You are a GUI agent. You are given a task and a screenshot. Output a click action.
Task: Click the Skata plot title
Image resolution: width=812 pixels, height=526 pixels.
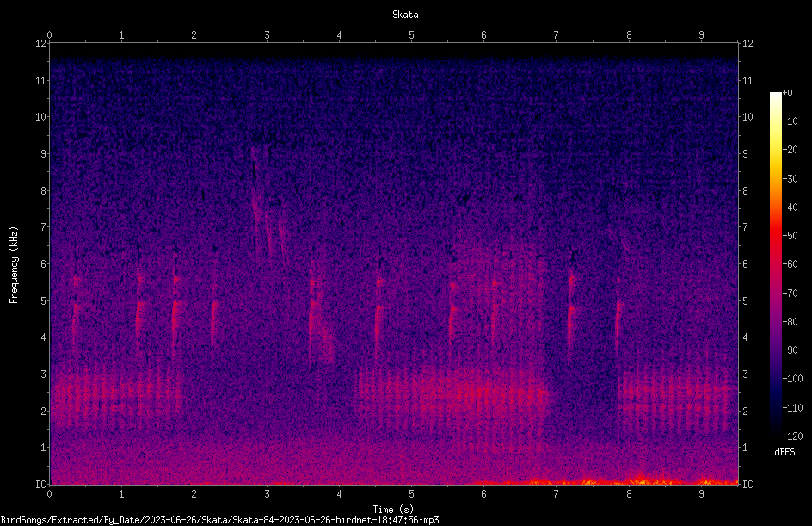click(x=405, y=15)
